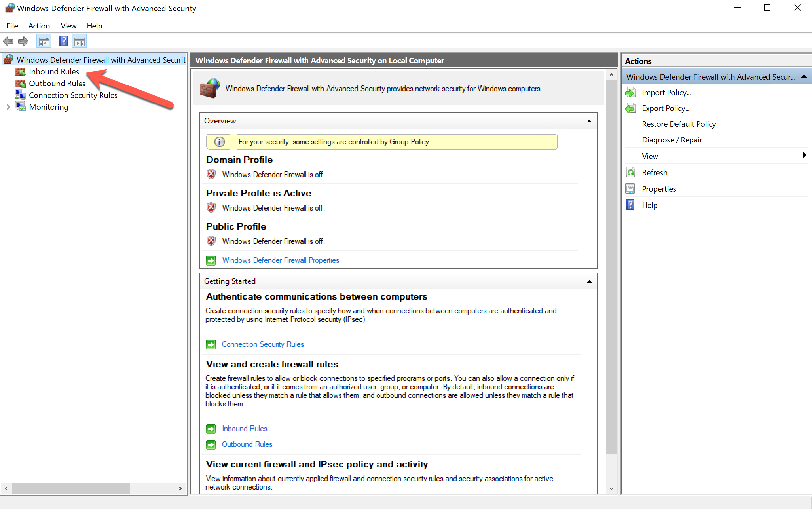Click the Export Policy icon
The image size is (812, 509).
[630, 108]
